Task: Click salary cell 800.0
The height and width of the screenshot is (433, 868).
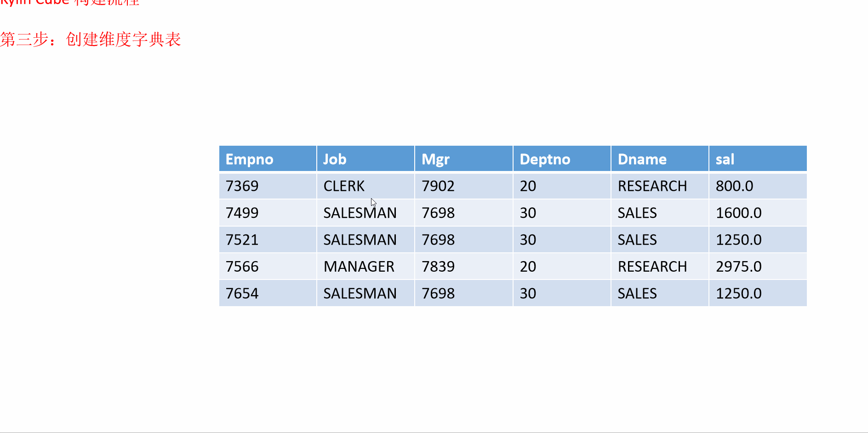Action: click(758, 186)
